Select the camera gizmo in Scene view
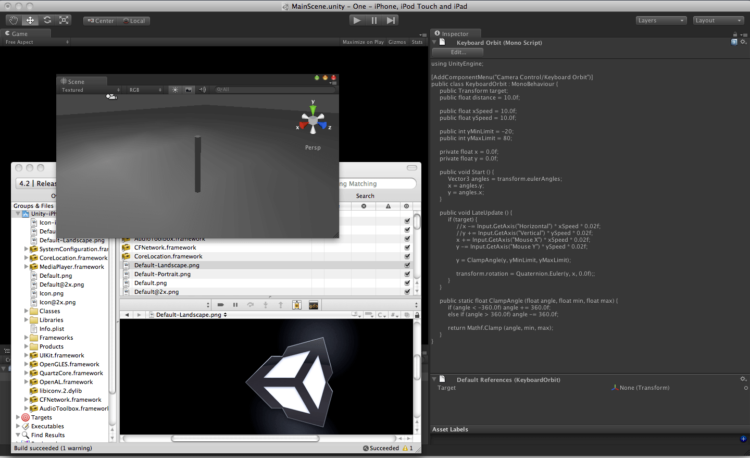750x458 pixels. click(x=111, y=97)
